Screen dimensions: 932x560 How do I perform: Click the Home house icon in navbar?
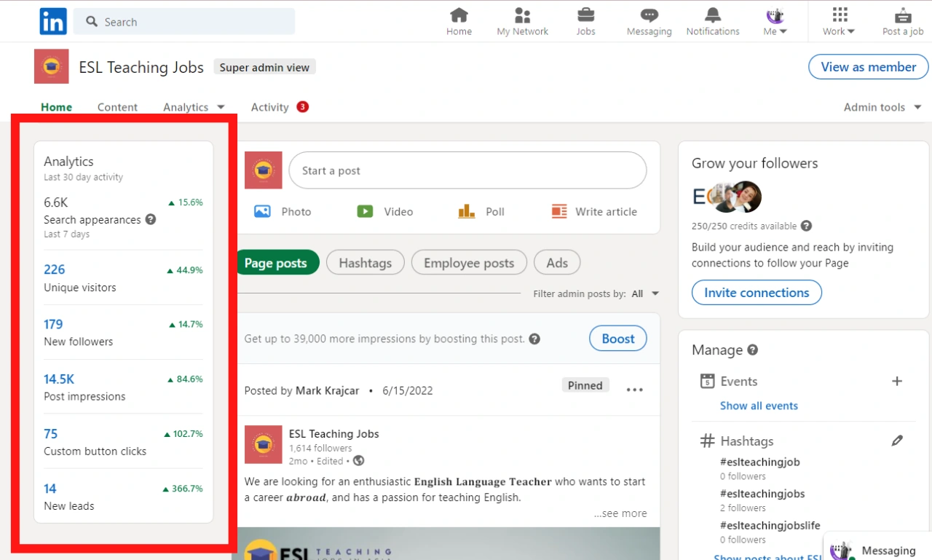(459, 15)
